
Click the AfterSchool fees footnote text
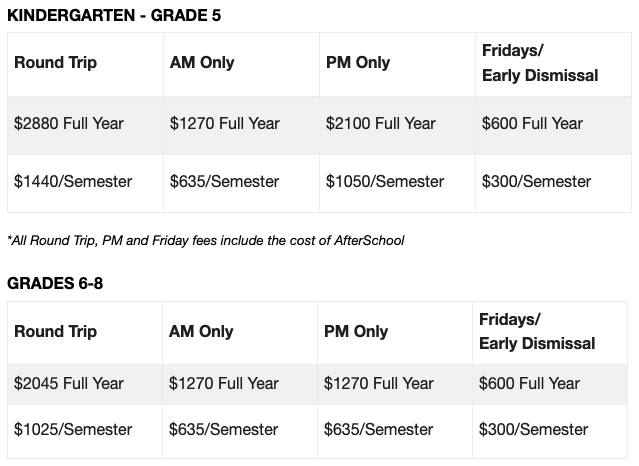pos(206,241)
